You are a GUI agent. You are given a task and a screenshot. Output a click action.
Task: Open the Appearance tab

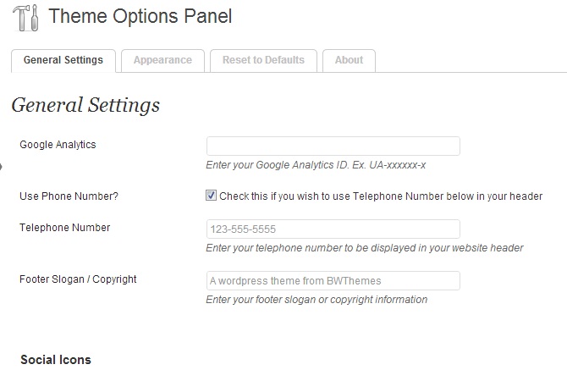pos(162,60)
